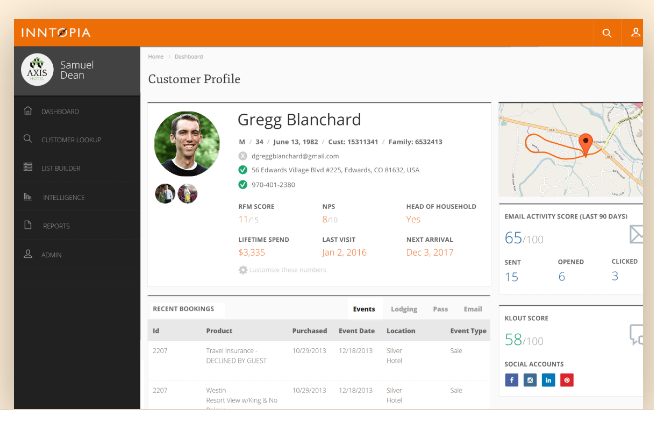Click the Inntopia logo
Viewport: 654px width, 434px height.
[56, 33]
